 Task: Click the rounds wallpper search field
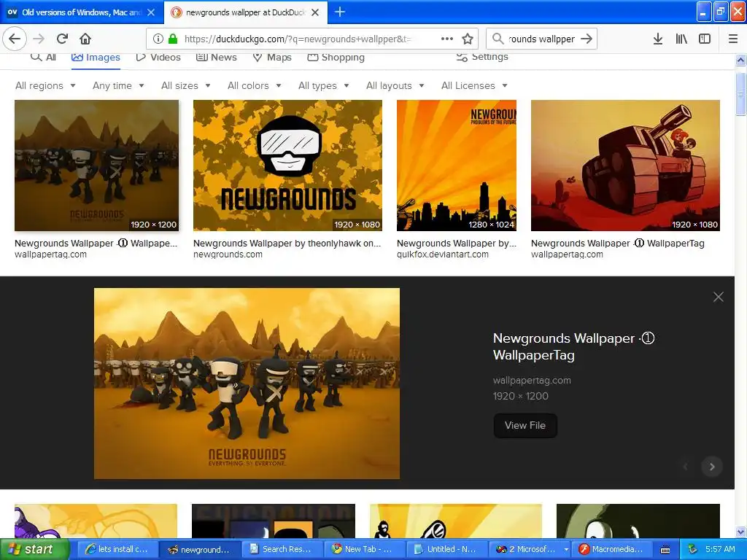542,39
